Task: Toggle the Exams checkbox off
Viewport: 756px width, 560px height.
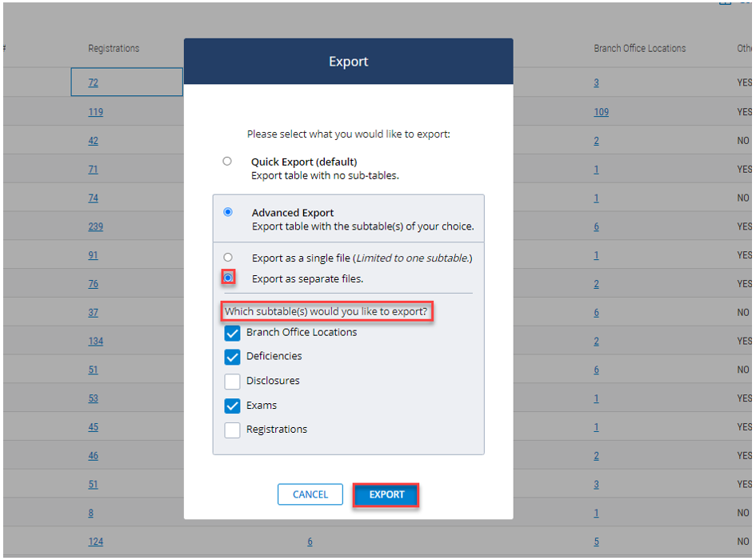Action: coord(233,406)
